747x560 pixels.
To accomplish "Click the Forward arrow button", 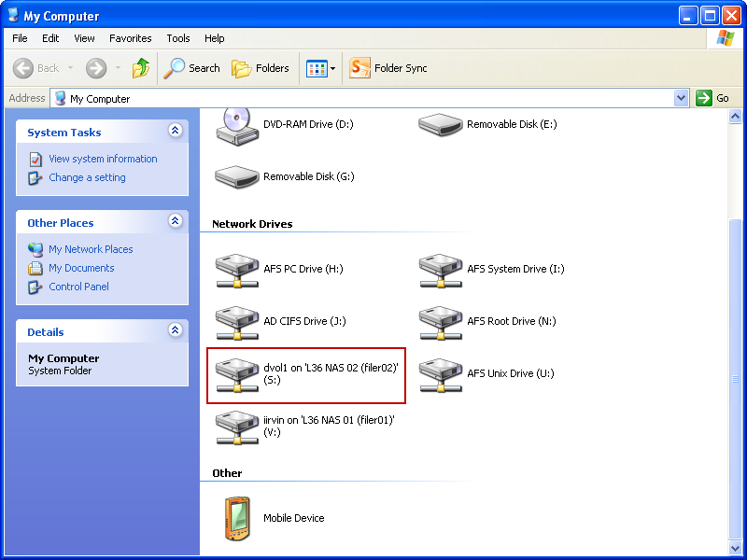I will click(x=96, y=68).
